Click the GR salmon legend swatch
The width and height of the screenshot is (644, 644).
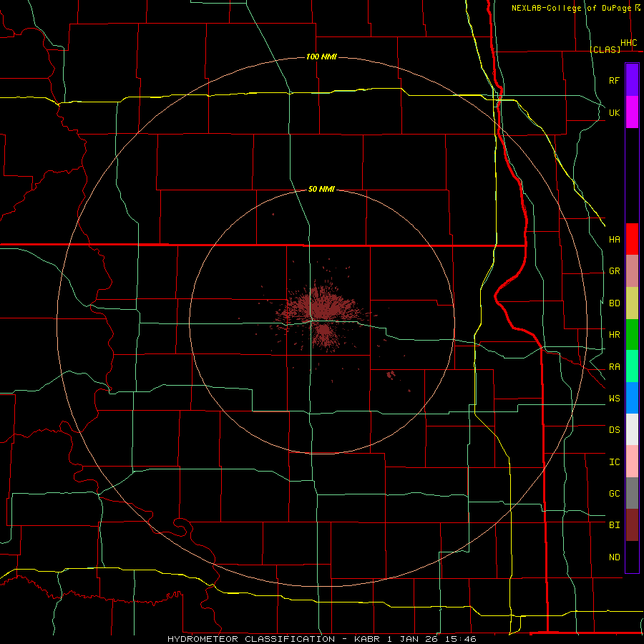(632, 271)
